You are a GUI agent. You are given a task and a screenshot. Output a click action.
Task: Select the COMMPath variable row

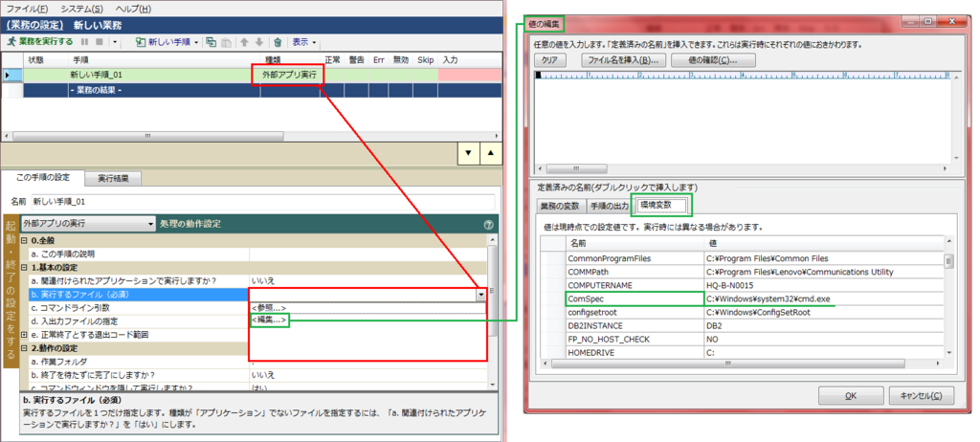[742, 272]
